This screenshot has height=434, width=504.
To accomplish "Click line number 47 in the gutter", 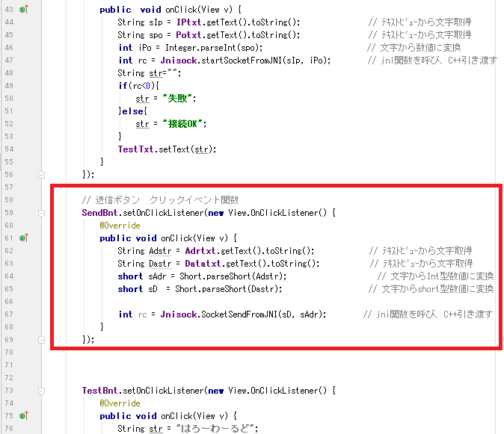I will pyautogui.click(x=7, y=61).
